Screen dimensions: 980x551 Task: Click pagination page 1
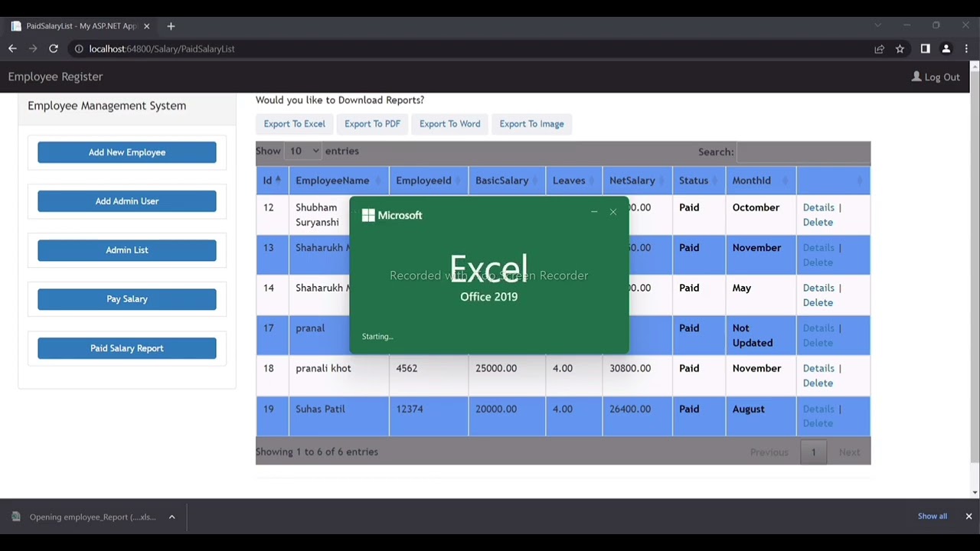[813, 452]
